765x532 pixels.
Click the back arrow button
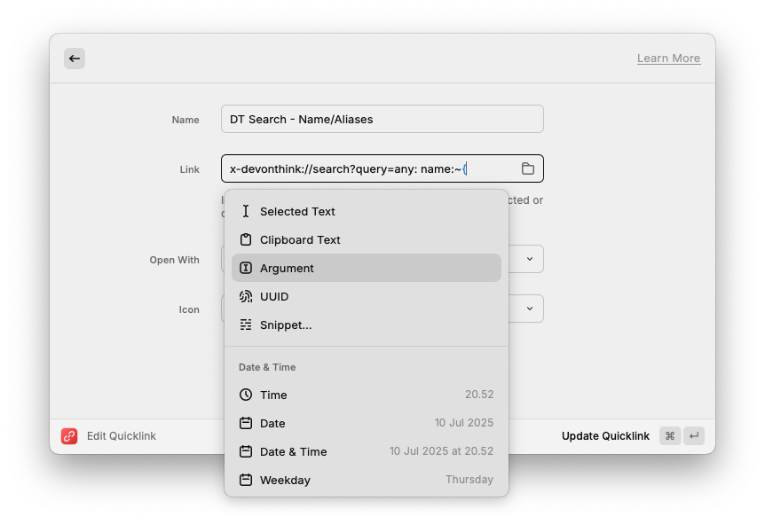pos(75,59)
